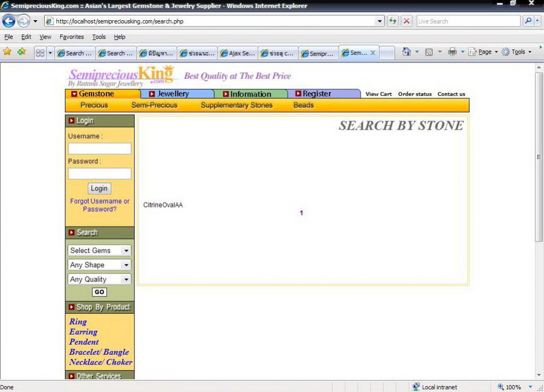Open the recent pages dropdown arrow
Viewport: 544px width, 392px height.
pos(36,21)
